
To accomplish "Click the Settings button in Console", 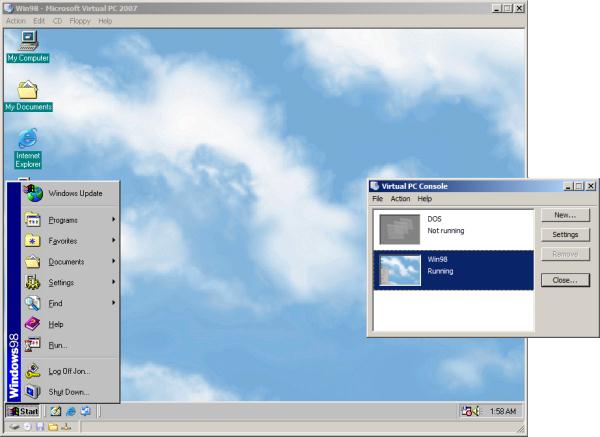I will (565, 235).
